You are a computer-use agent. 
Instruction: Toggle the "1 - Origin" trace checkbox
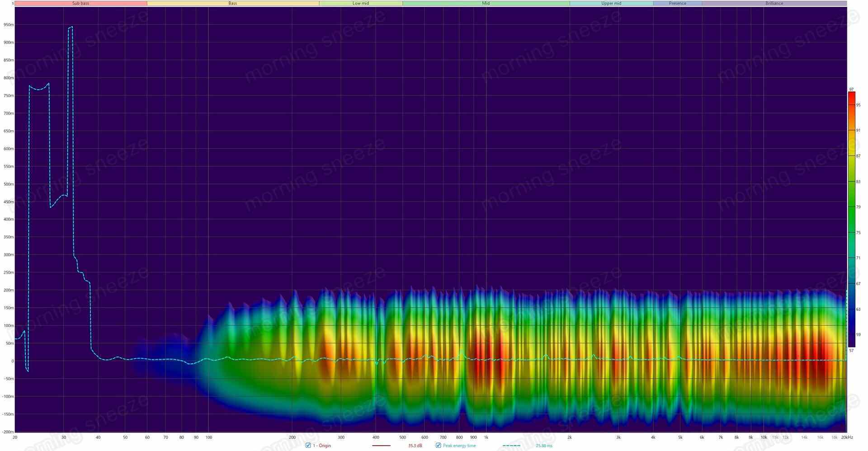coord(308,446)
